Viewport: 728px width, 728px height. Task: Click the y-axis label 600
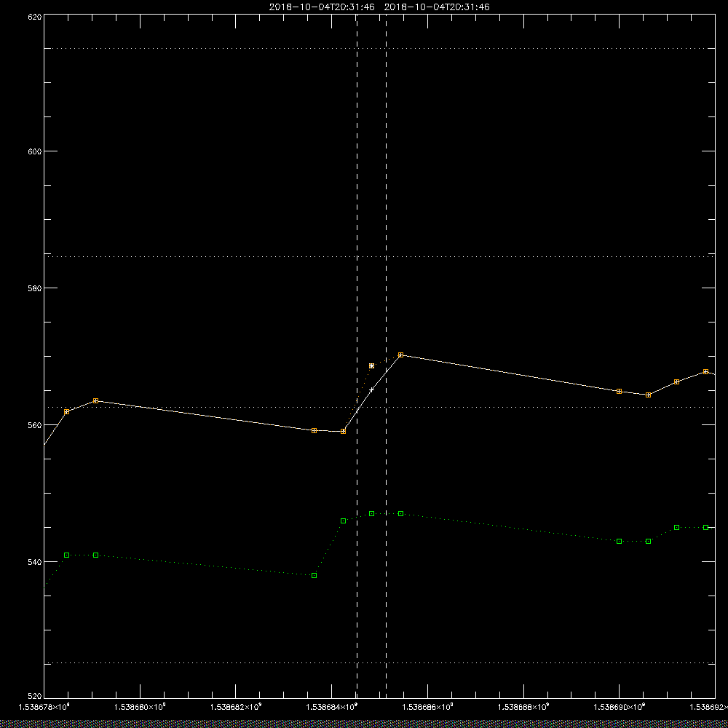click(36, 151)
